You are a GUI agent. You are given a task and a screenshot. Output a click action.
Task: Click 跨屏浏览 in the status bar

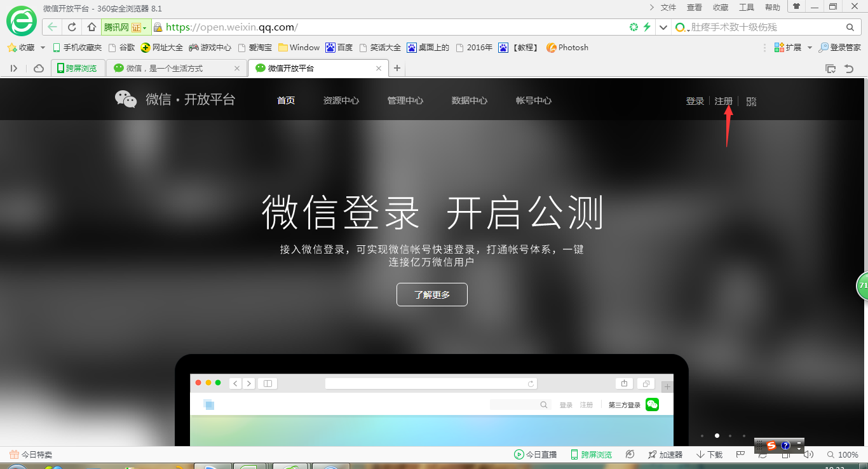[x=592, y=454]
